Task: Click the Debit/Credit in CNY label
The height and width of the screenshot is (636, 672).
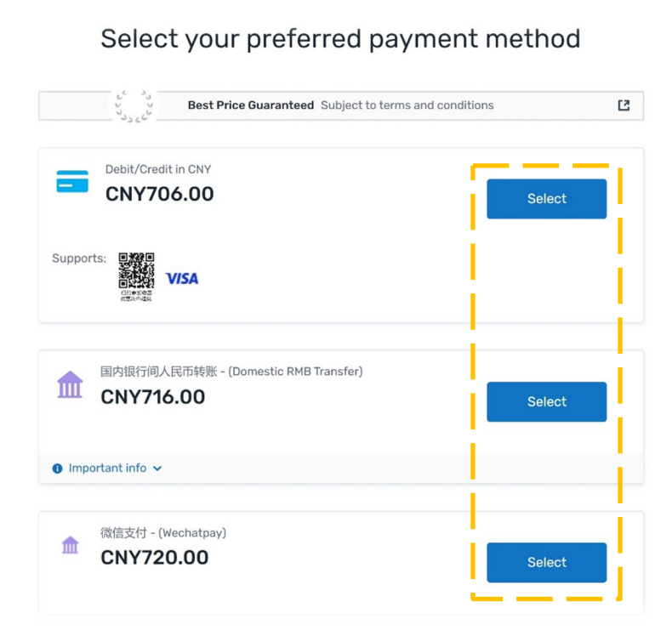Action: (x=158, y=170)
